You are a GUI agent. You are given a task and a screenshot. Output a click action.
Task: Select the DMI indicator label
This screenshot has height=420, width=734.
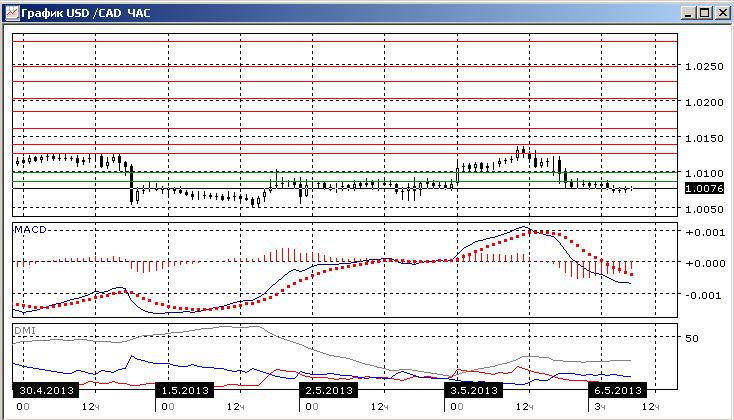(25, 331)
